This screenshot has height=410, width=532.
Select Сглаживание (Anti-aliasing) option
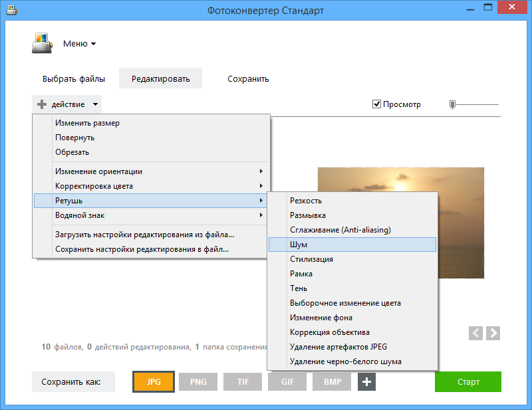(352, 229)
